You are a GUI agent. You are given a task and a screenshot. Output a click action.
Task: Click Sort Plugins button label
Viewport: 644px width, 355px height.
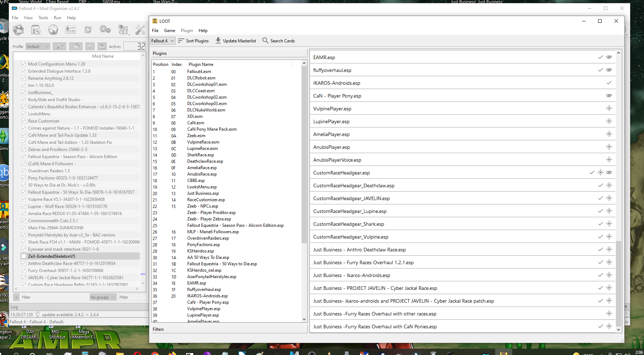pos(197,41)
